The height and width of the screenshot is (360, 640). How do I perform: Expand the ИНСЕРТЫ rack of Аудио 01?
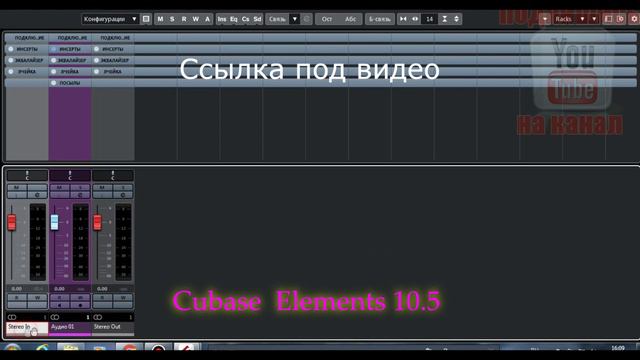point(70,49)
